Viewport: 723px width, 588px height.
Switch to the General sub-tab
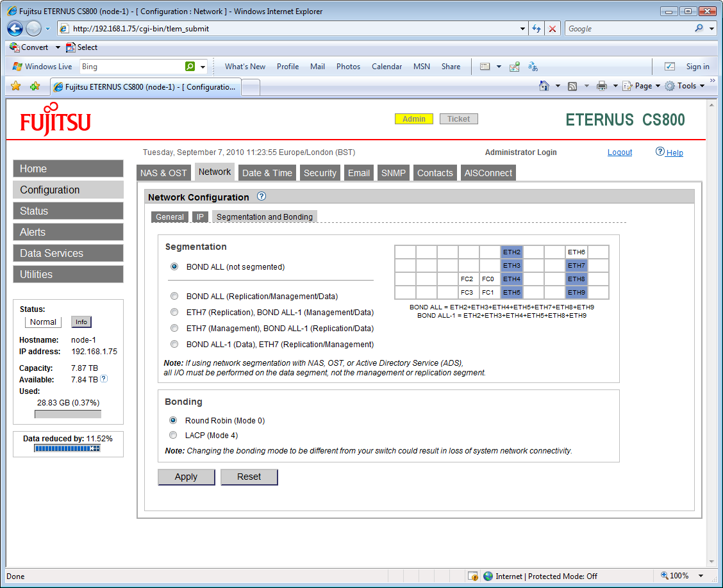pos(170,216)
